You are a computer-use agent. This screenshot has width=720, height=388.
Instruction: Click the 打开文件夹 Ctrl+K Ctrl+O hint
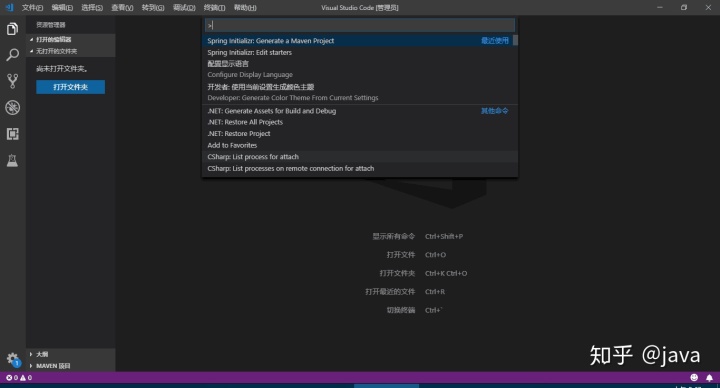(423, 273)
